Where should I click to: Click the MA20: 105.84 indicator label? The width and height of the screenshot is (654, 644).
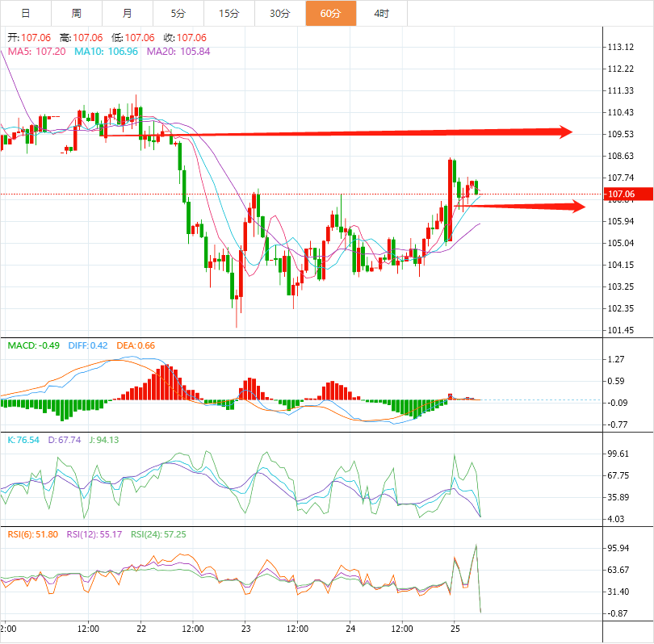(x=178, y=52)
